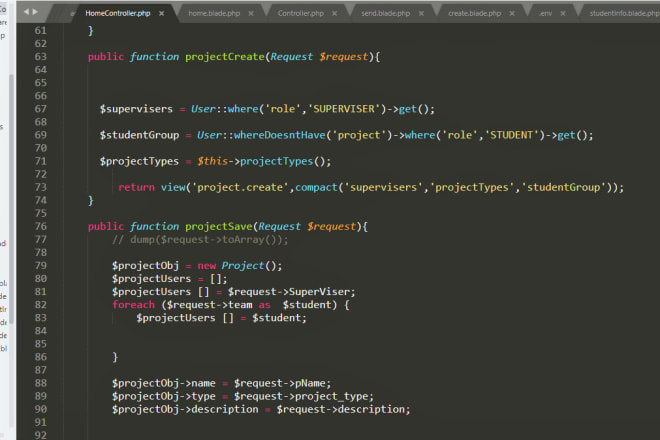Click the next tab arrow in tab bar
The width and height of the screenshot is (660, 440).
tap(35, 12)
